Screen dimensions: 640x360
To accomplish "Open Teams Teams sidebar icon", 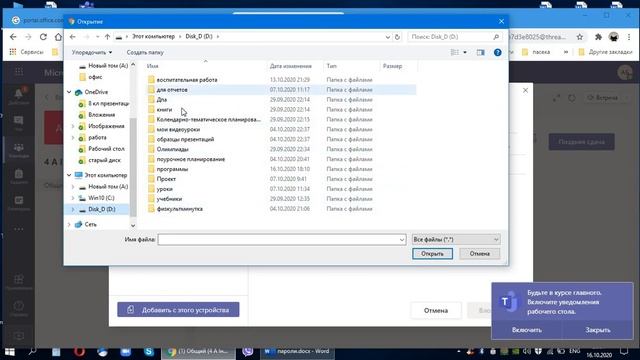I will pos(19,150).
